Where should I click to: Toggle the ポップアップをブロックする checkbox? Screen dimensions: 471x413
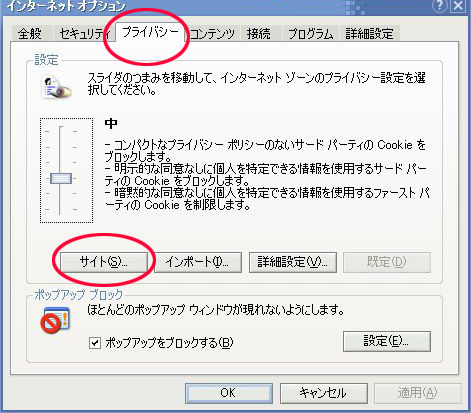(x=95, y=342)
